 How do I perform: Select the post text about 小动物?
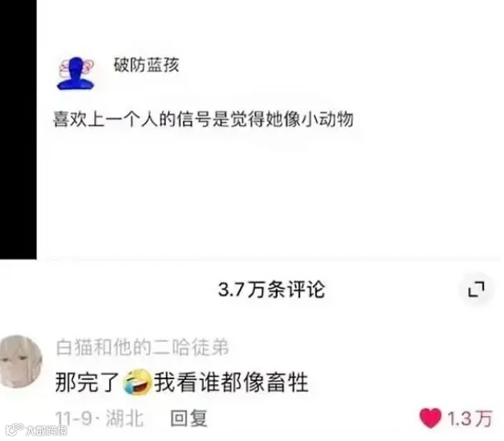click(x=203, y=119)
